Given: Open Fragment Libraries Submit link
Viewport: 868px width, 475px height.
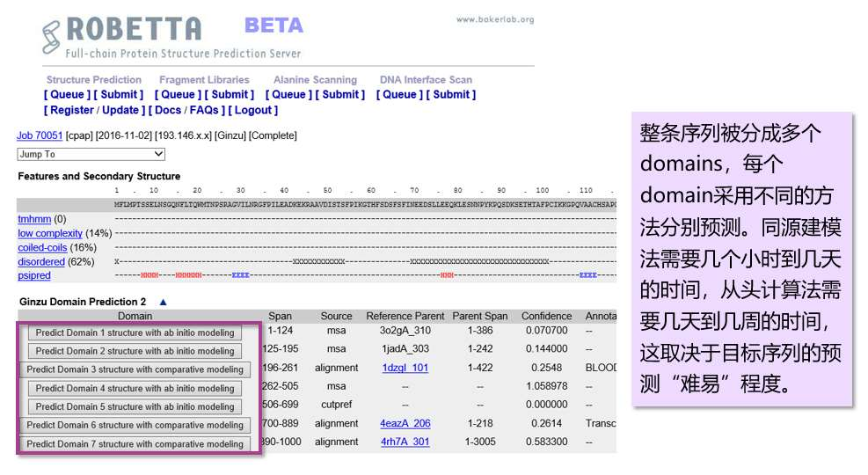Looking at the screenshot, I should pyautogui.click(x=230, y=95).
